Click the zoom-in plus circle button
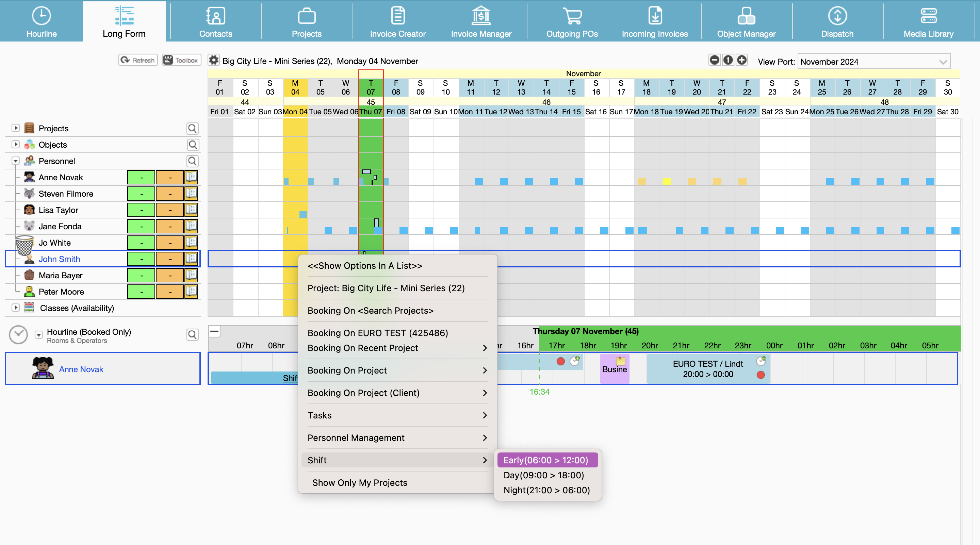980x545 pixels. tap(742, 60)
